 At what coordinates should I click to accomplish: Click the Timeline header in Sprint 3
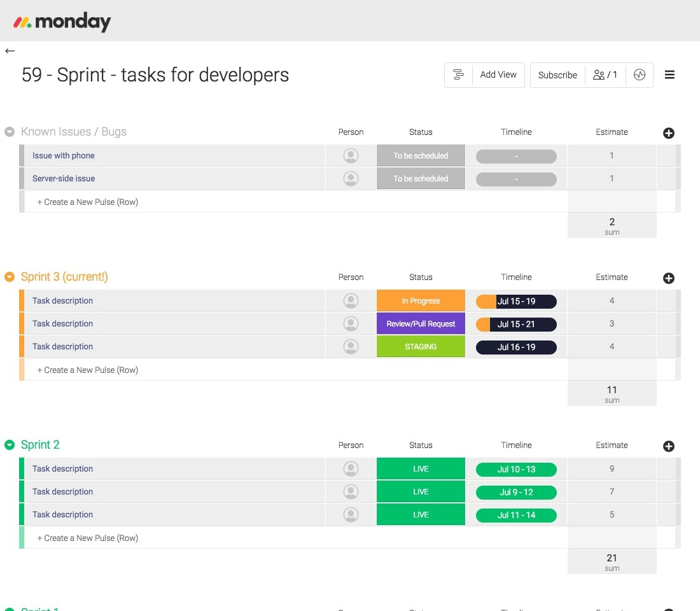(516, 277)
